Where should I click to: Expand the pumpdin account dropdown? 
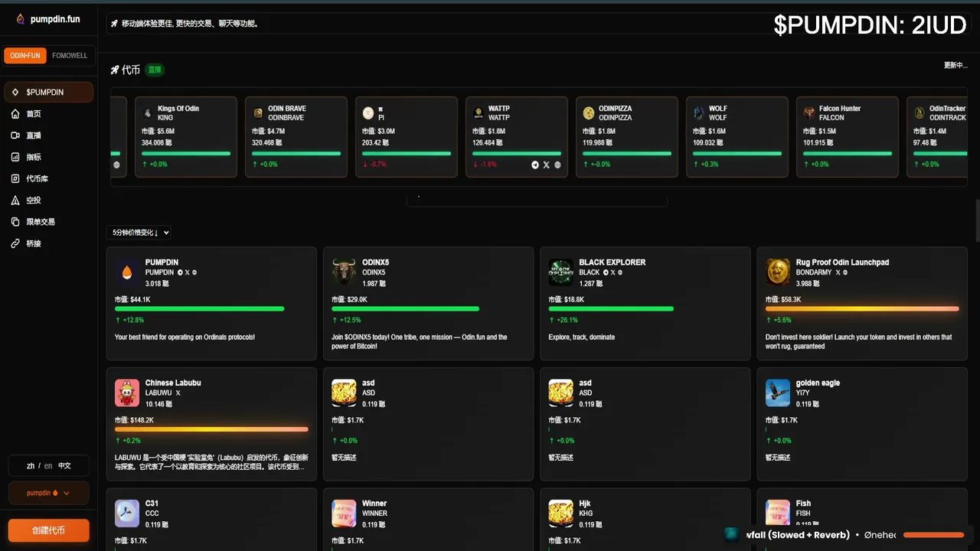(48, 493)
